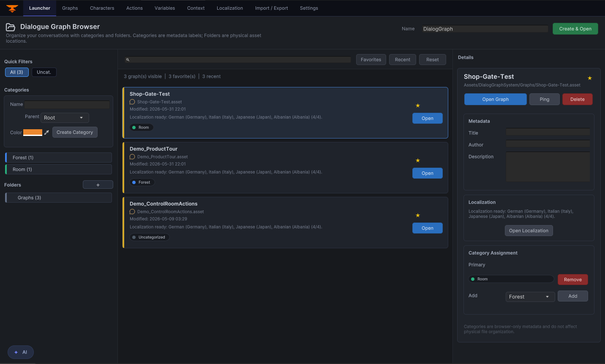Click the Demo_ProductTour card title

[x=153, y=149]
